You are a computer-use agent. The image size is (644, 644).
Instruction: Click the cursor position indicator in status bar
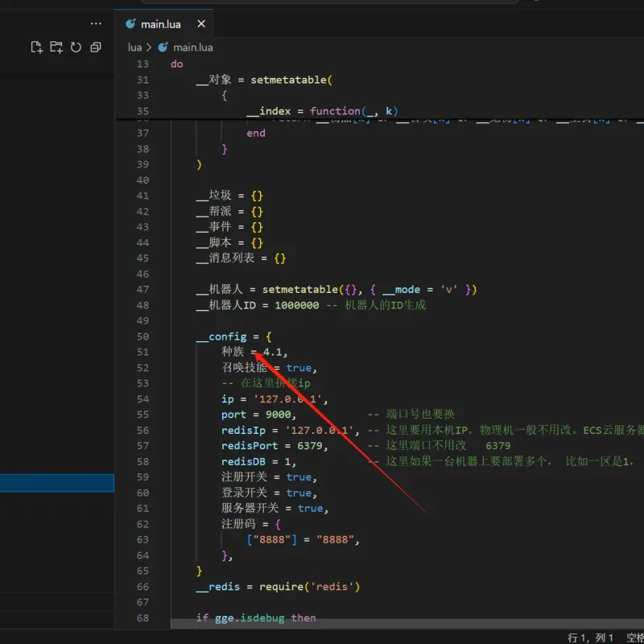tap(590, 638)
